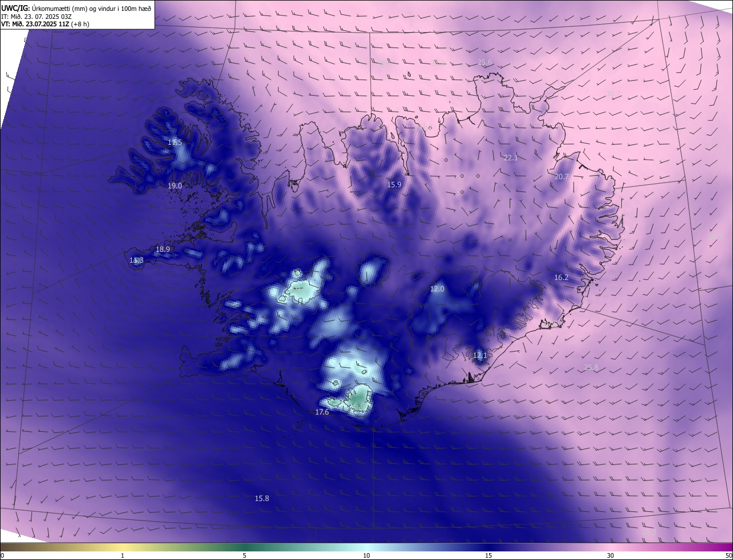The width and height of the screenshot is (733, 560).
Task: Click the color scale tick label 0
Action: click(x=2, y=555)
